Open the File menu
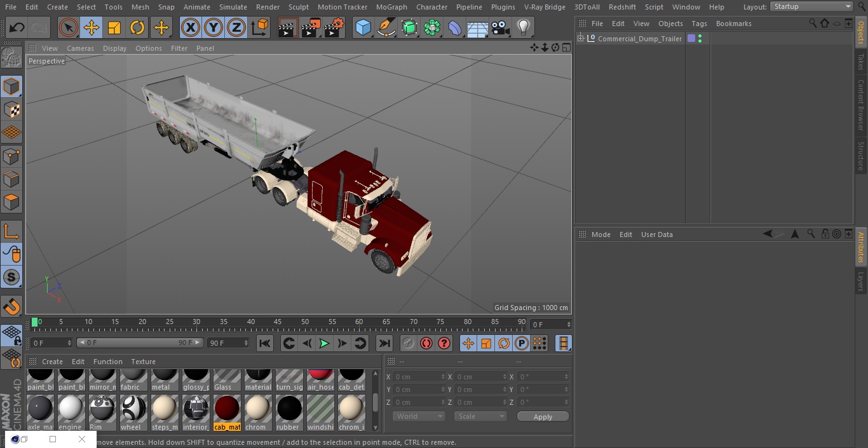The height and width of the screenshot is (448, 868). pyautogui.click(x=11, y=7)
